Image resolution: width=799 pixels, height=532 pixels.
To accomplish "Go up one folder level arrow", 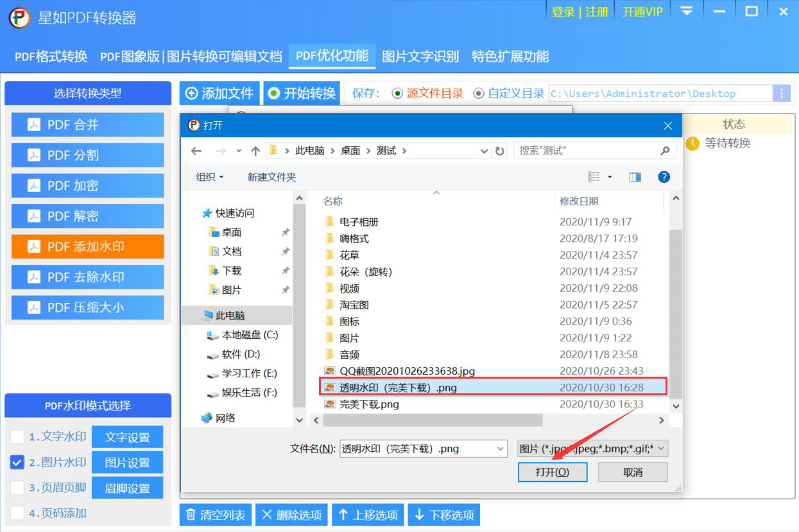I will pyautogui.click(x=255, y=151).
